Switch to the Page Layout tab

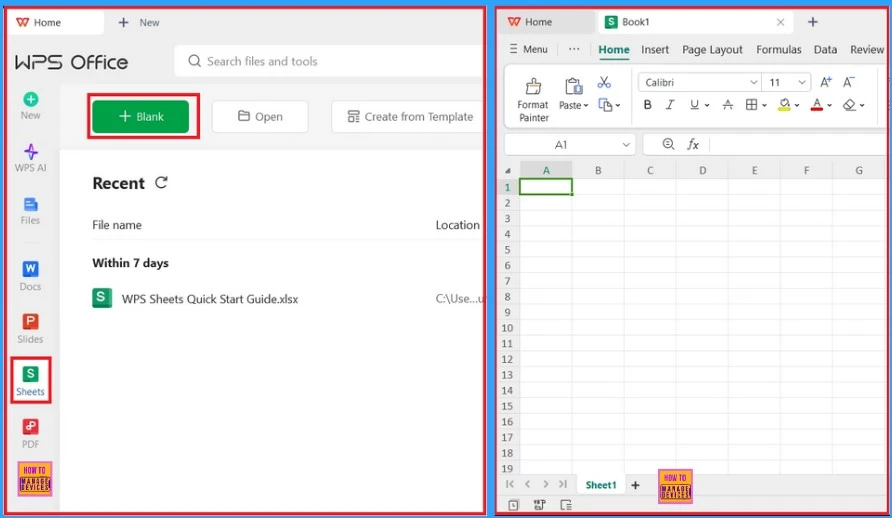point(712,49)
